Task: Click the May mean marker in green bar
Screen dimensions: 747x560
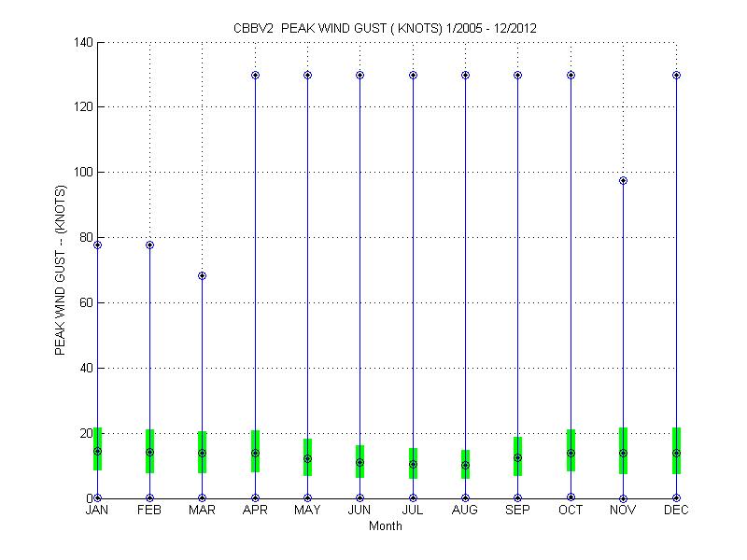Action: (308, 458)
